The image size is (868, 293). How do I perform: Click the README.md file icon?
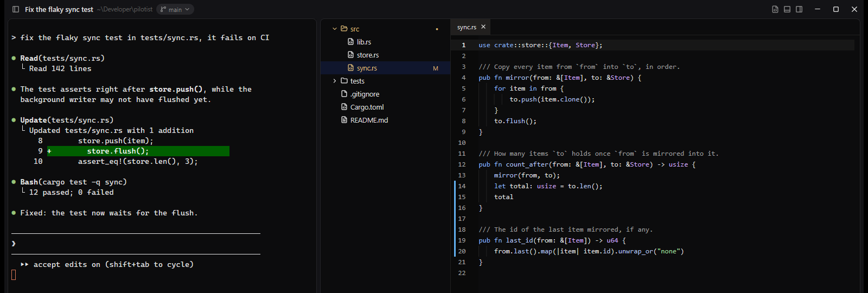[344, 120]
